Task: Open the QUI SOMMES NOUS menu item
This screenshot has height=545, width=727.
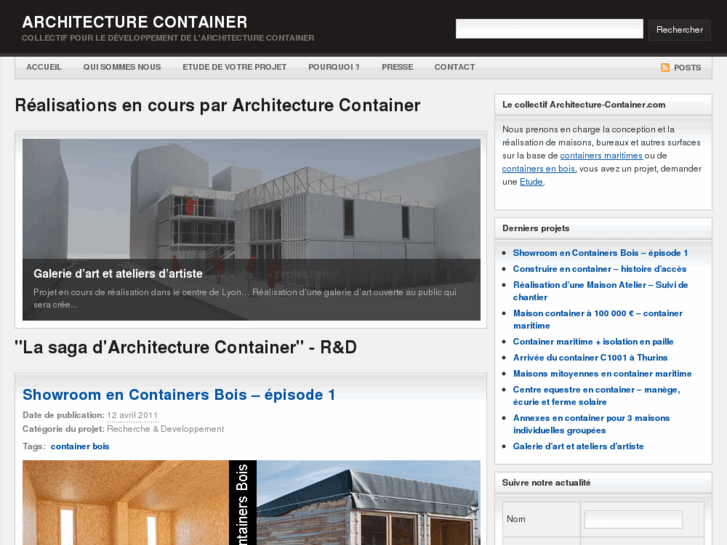Action: tap(122, 67)
